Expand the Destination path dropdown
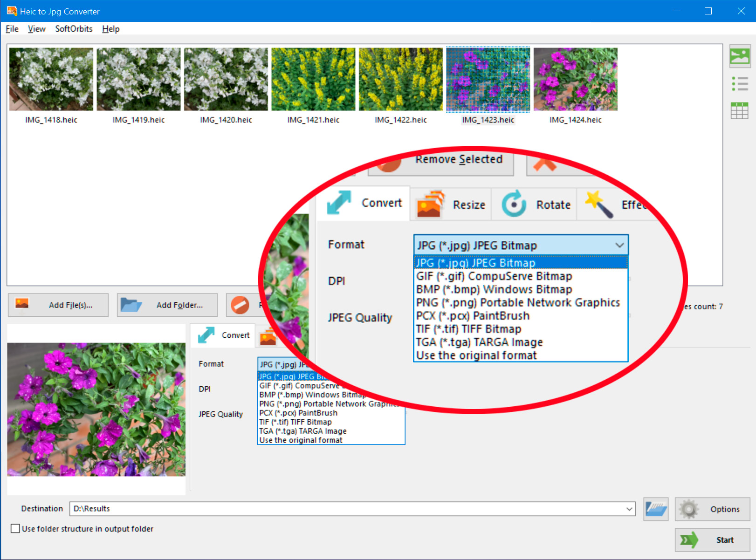This screenshot has width=756, height=560. [629, 509]
